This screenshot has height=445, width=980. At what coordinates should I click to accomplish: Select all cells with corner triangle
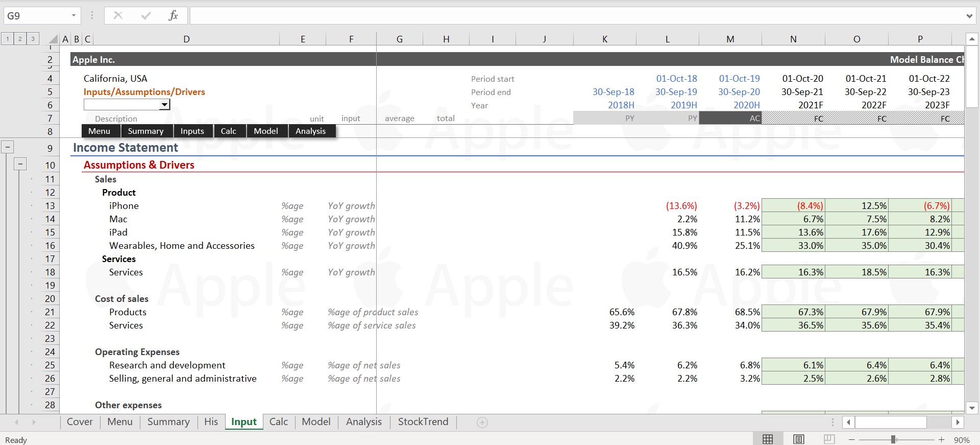coord(53,39)
